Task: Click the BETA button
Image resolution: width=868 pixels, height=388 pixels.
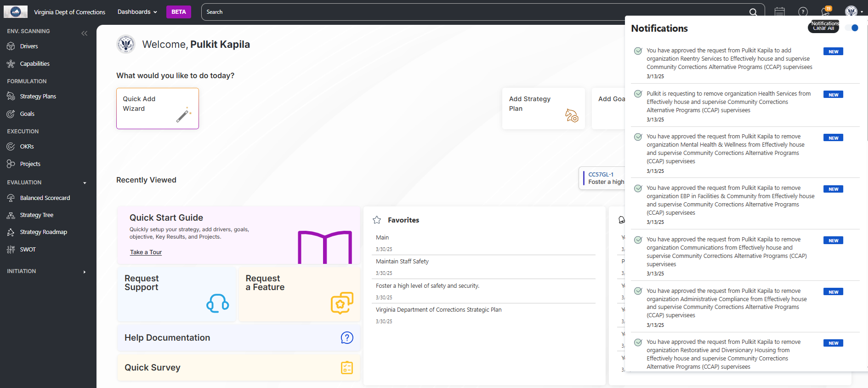Action: [x=179, y=12]
